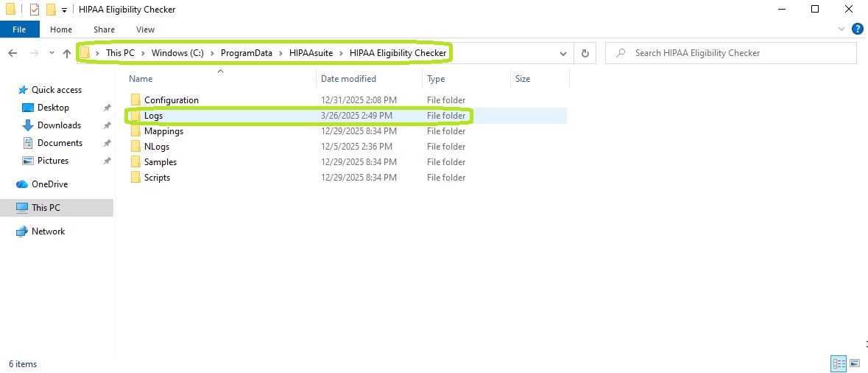Click the Properties quick access toolbar icon
868x373 pixels.
(x=35, y=10)
